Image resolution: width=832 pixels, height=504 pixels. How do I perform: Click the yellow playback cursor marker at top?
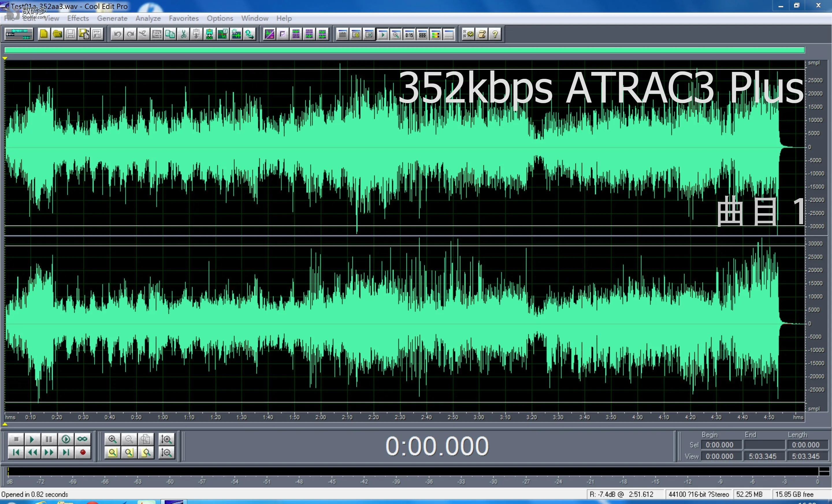coord(5,58)
